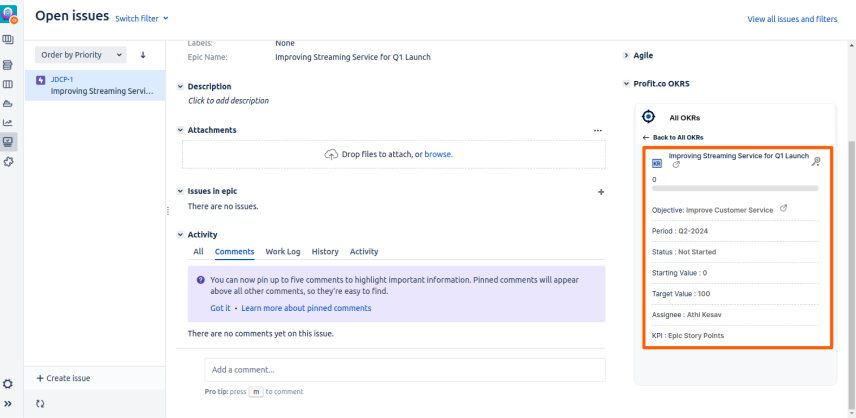This screenshot has height=418, width=856.
Task: Open the Backlog icon in sidebar
Action: click(8, 65)
